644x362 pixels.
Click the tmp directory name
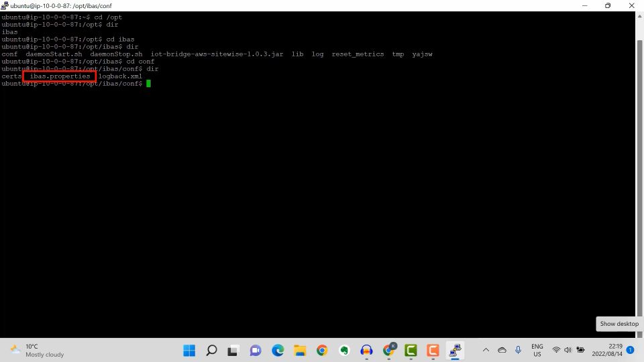(398, 54)
